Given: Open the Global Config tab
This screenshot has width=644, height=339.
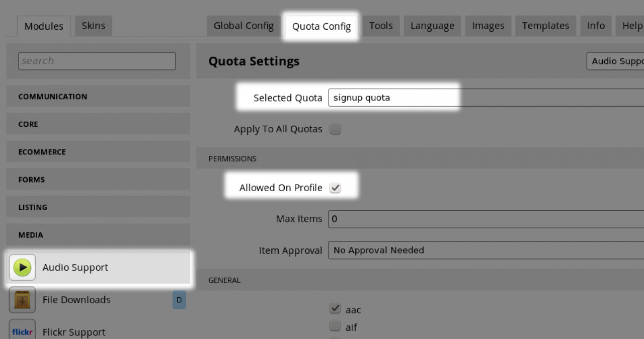Looking at the screenshot, I should [x=244, y=26].
